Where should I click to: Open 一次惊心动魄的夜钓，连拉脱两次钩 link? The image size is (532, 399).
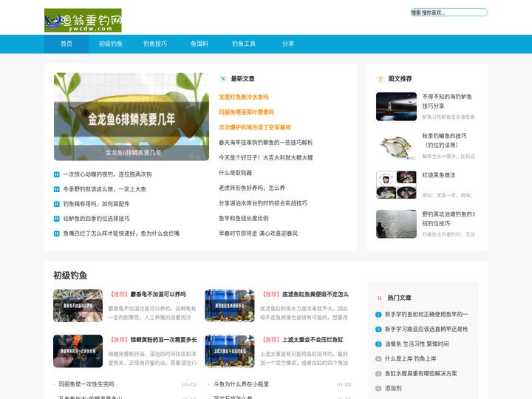point(107,174)
